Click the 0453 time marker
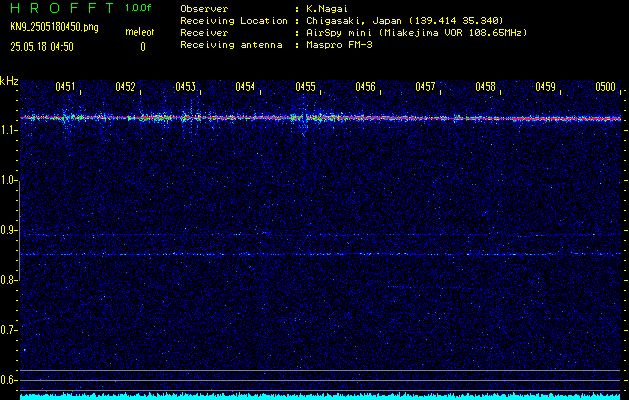 tap(185, 86)
